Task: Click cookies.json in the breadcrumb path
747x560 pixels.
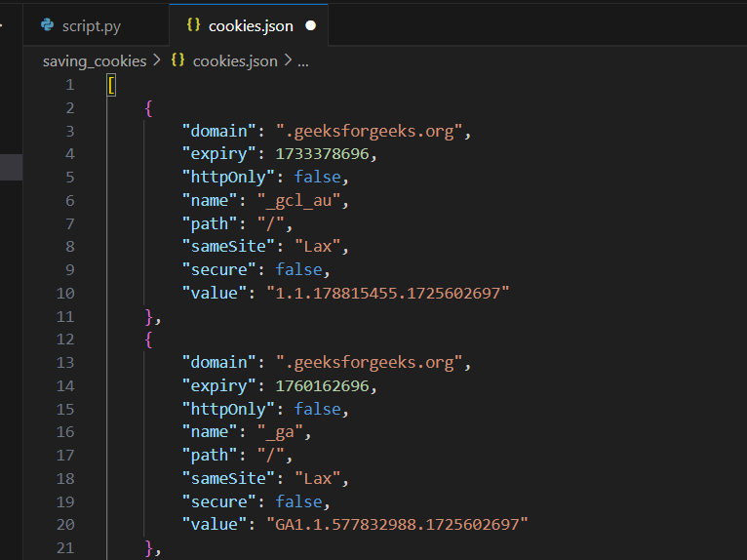Action: (235, 61)
